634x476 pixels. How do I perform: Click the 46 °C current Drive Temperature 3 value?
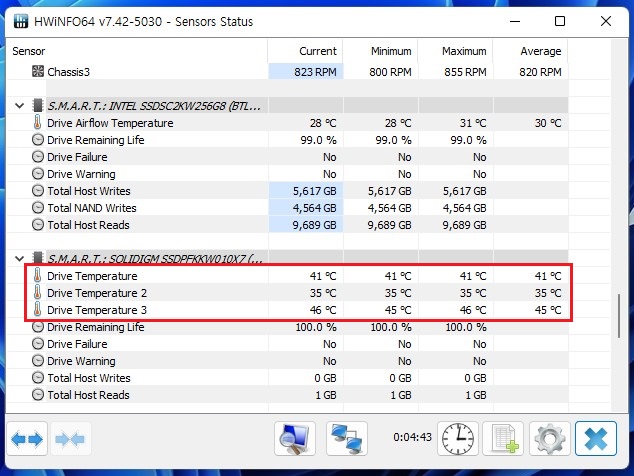[323, 310]
